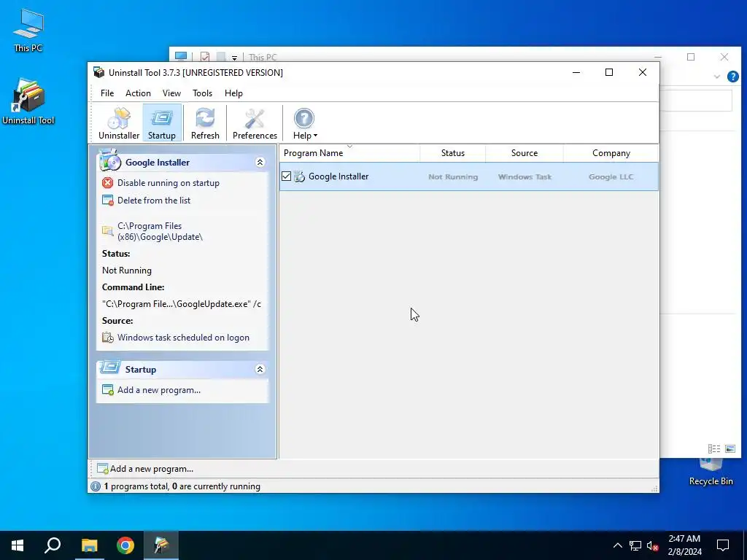The image size is (747, 560).
Task: Click Windows task scheduled on logon link
Action: pos(183,338)
